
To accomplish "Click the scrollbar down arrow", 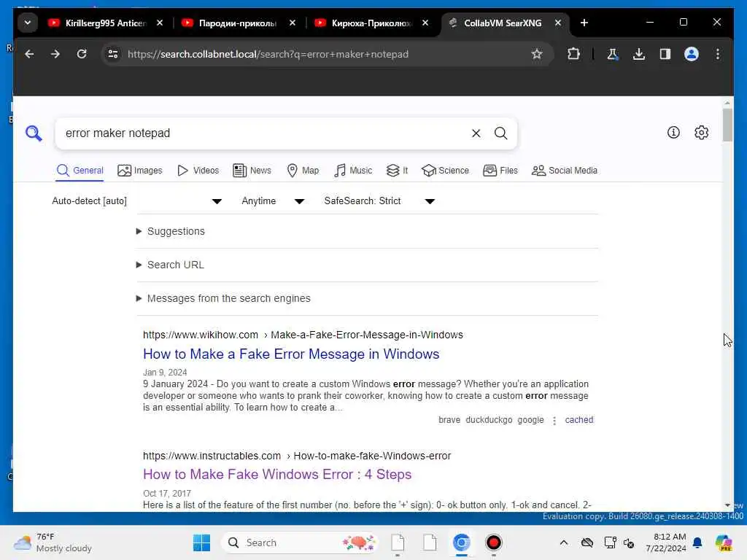I will (727, 505).
